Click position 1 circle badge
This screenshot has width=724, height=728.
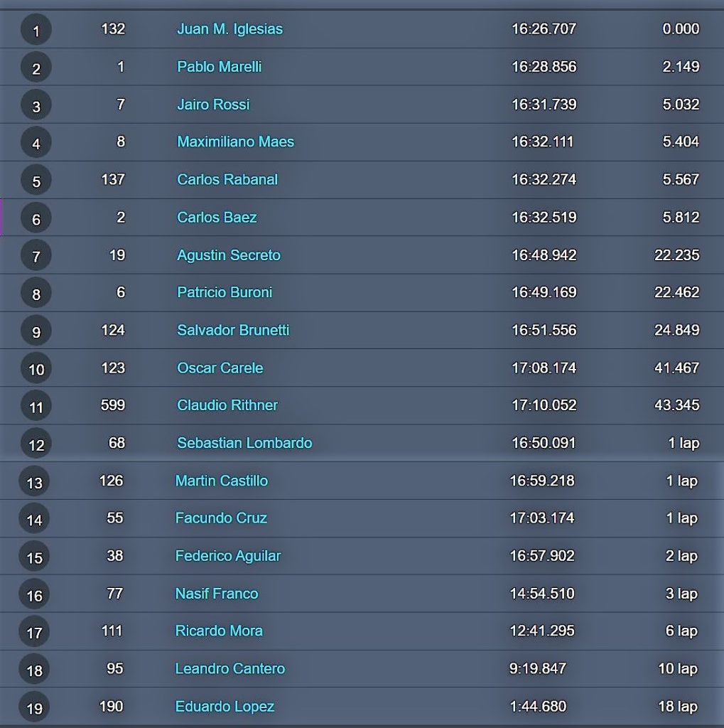tap(36, 30)
